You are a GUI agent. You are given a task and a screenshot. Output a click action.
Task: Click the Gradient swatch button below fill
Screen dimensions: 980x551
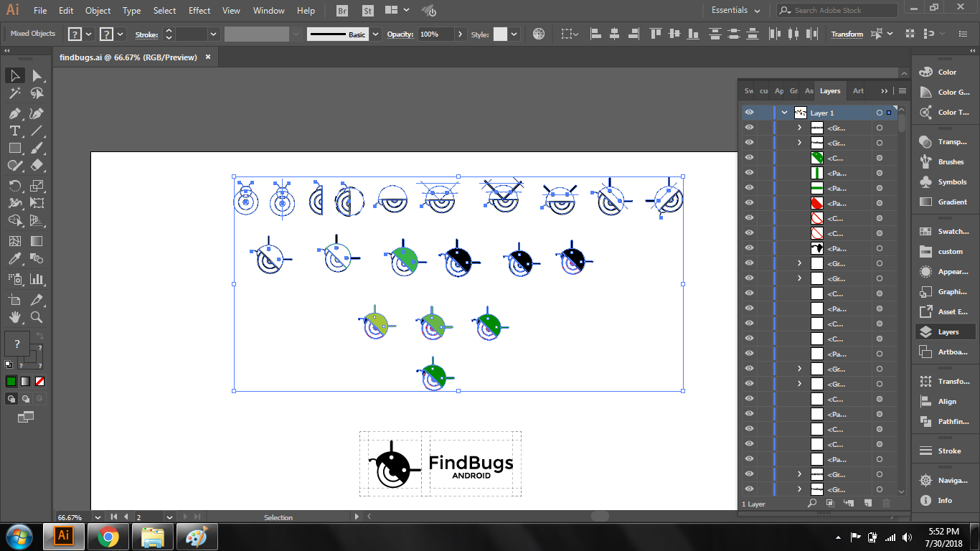coord(26,381)
